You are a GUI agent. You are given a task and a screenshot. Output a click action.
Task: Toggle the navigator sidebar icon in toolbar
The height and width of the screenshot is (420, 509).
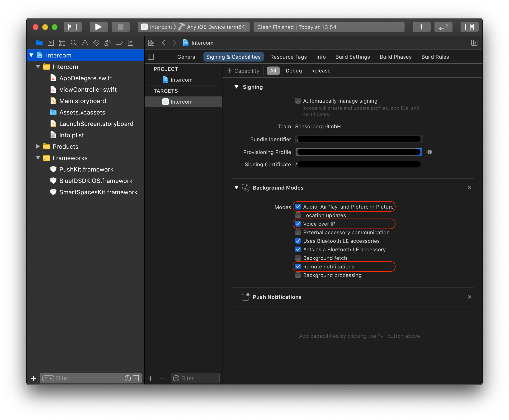coord(73,27)
